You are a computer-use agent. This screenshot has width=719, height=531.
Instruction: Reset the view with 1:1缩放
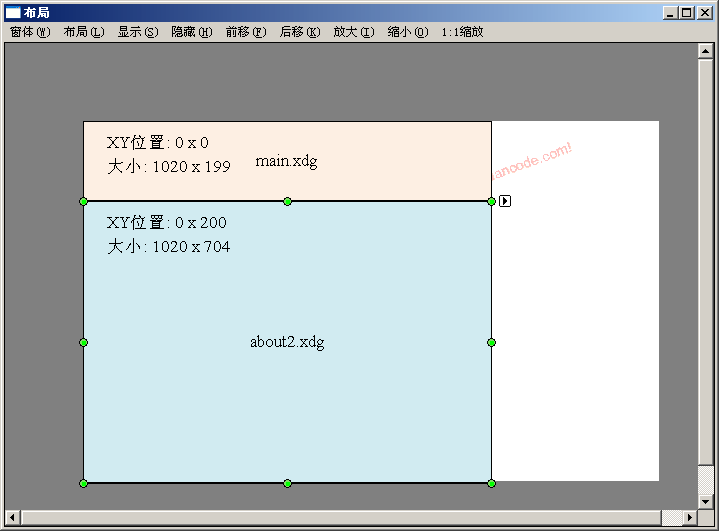462,32
